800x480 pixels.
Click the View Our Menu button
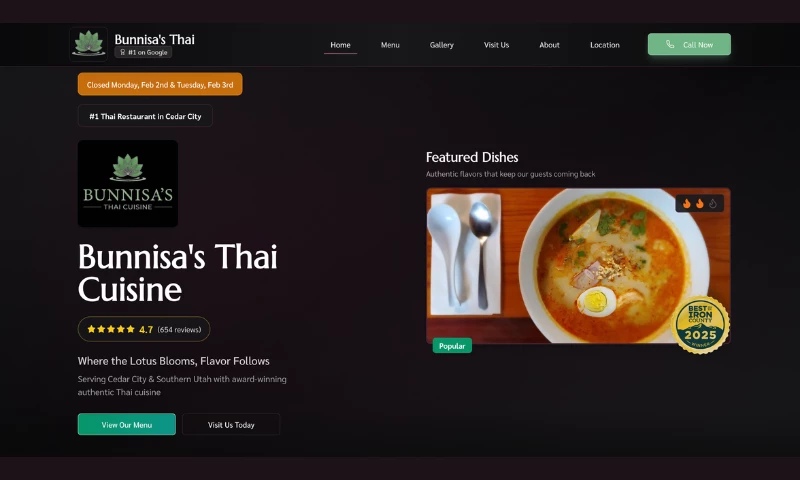(127, 424)
